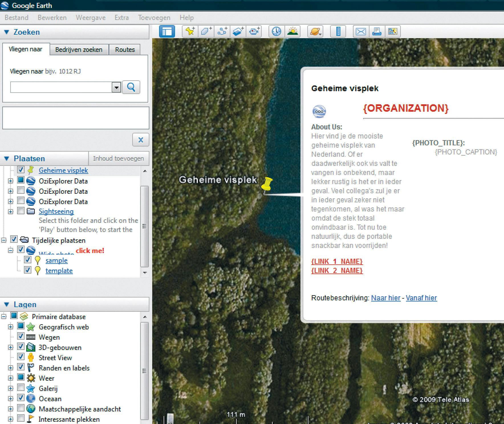Click the add polygon tool

pyautogui.click(x=206, y=31)
